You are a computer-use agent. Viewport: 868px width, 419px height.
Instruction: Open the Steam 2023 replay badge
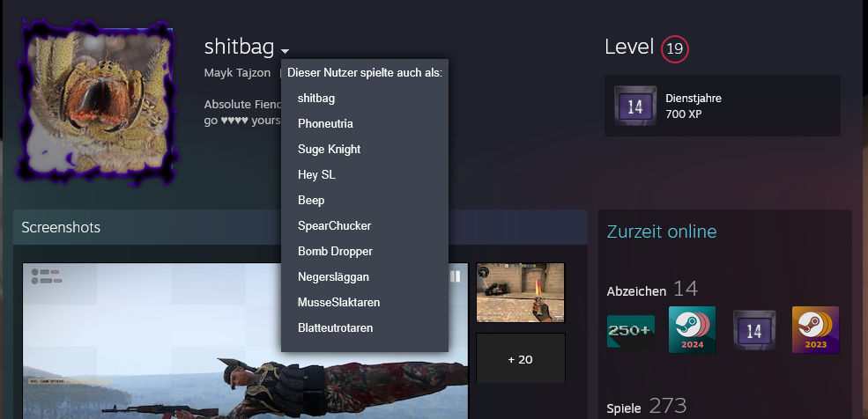tap(815, 330)
